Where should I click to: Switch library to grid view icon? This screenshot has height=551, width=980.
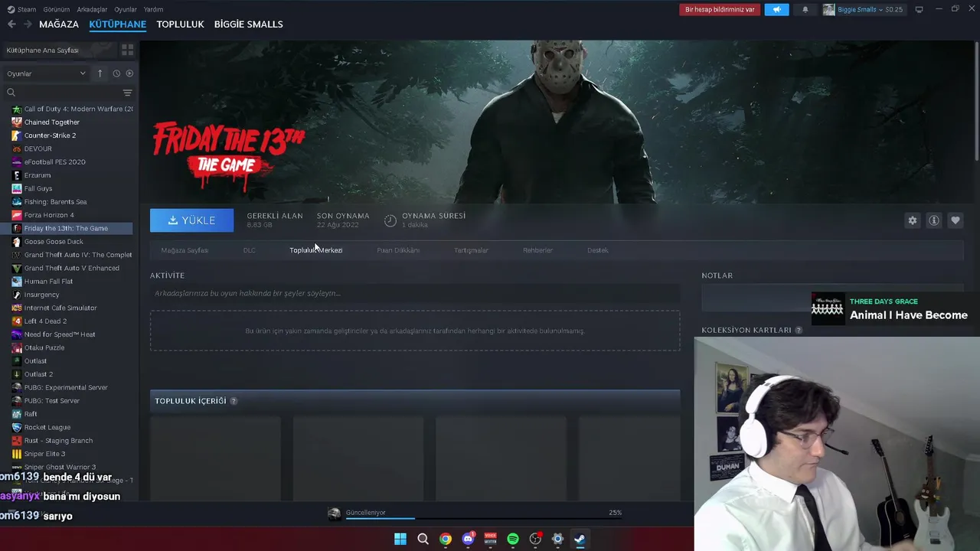tap(127, 50)
